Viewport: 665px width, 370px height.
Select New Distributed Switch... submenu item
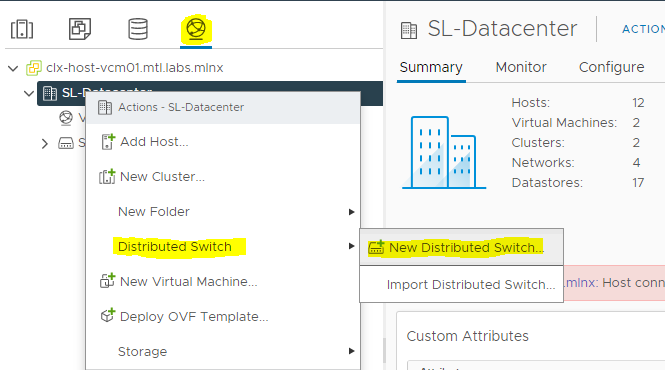coord(461,247)
